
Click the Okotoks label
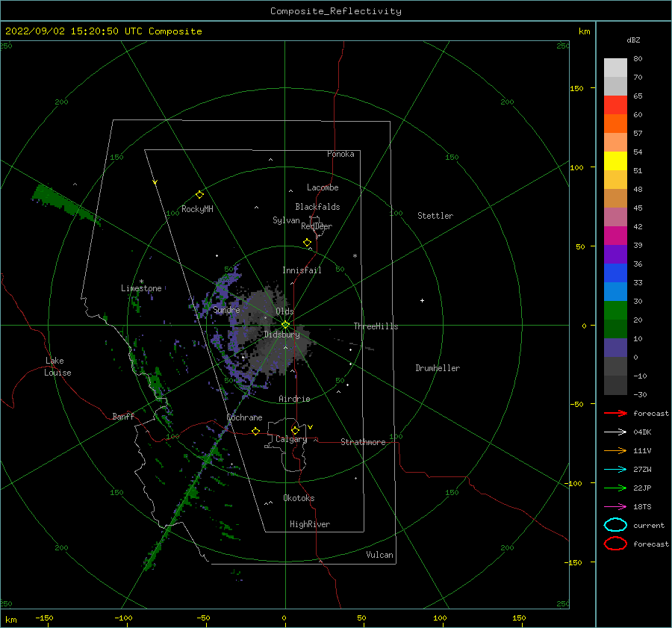pos(299,498)
